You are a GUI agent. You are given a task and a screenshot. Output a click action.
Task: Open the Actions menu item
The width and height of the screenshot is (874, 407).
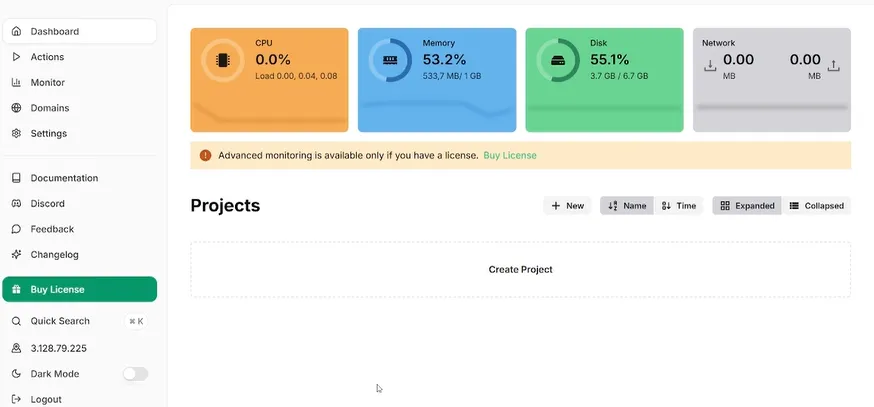[x=47, y=57]
